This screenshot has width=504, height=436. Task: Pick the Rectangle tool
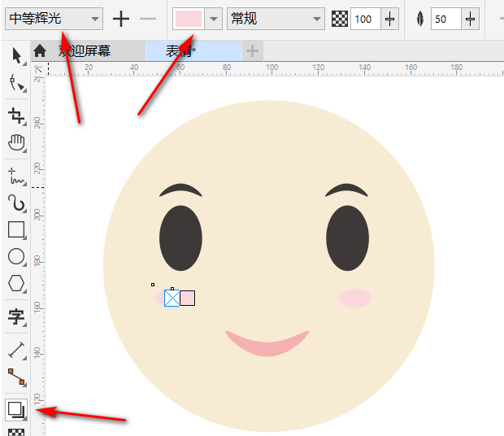point(16,229)
